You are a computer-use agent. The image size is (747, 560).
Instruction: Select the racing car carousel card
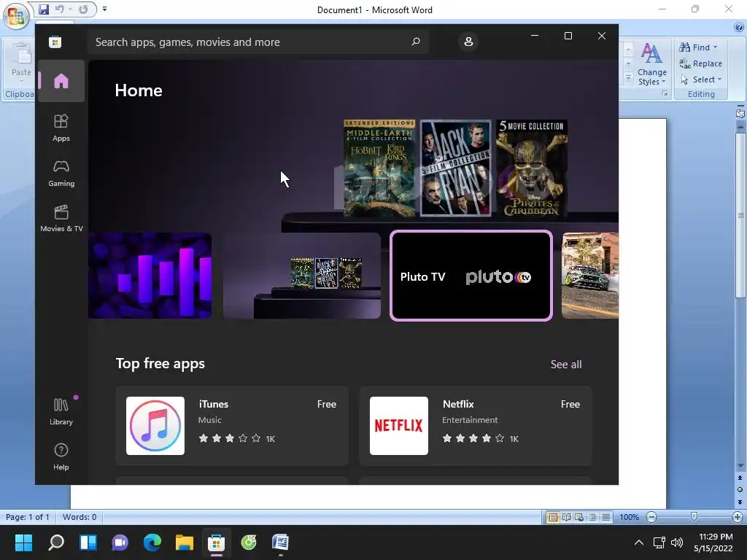589,275
